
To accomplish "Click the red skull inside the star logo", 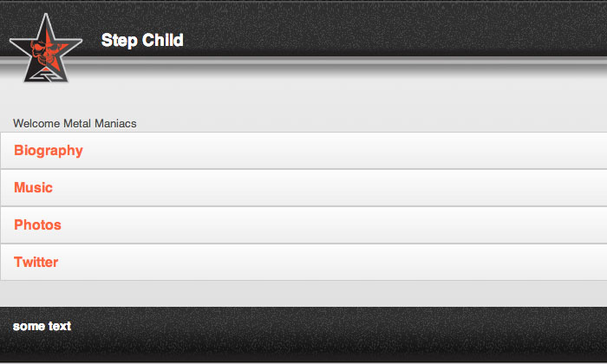I will 42,55.
